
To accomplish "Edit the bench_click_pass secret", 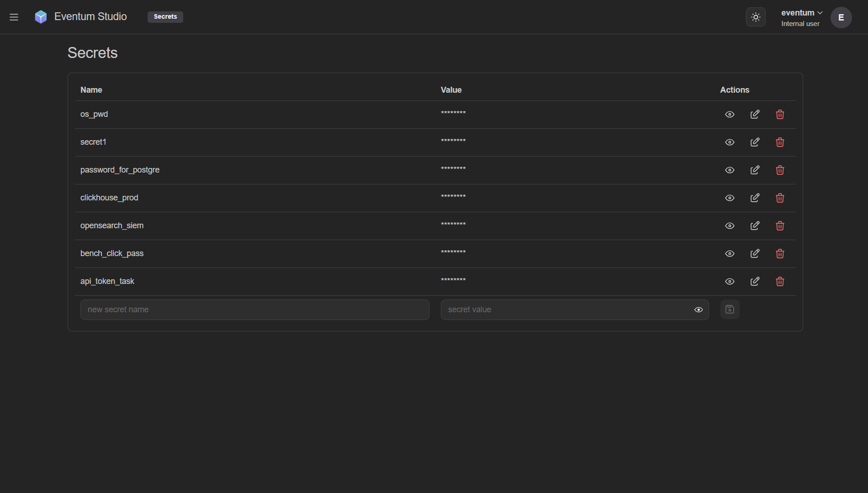I will (755, 254).
